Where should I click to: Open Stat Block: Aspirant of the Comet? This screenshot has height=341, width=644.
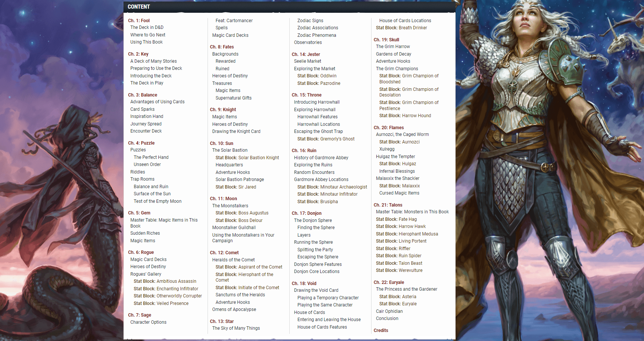tap(249, 267)
